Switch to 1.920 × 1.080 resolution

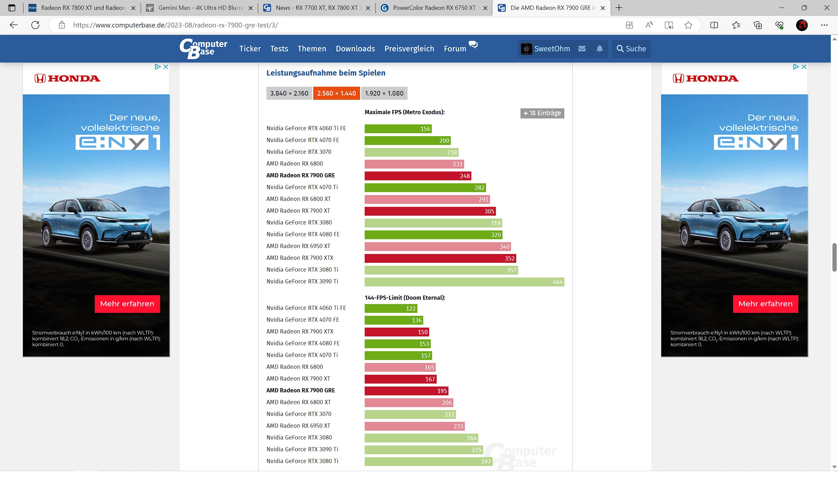(x=384, y=93)
